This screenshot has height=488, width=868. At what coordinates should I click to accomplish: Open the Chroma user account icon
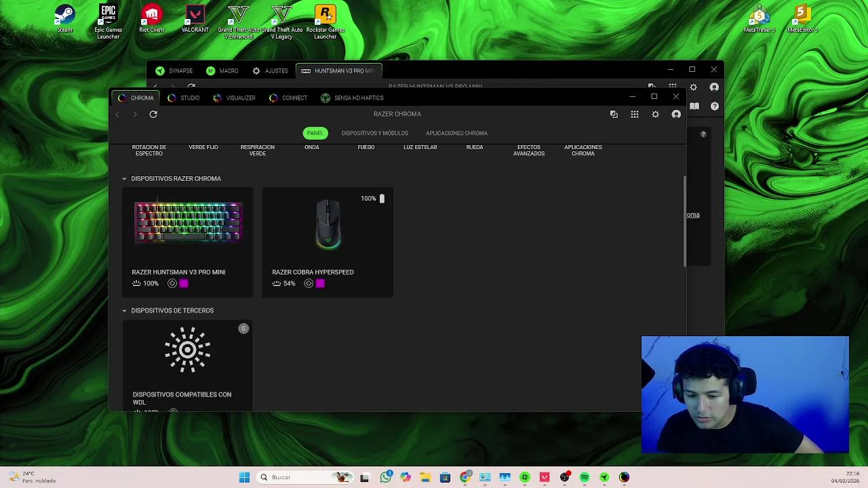(676, 115)
